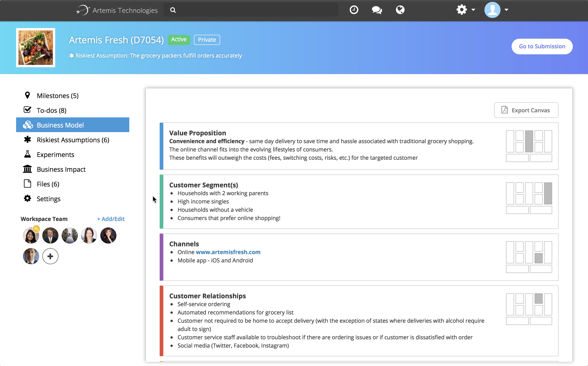Click the Artemis Technologies logo

point(117,10)
